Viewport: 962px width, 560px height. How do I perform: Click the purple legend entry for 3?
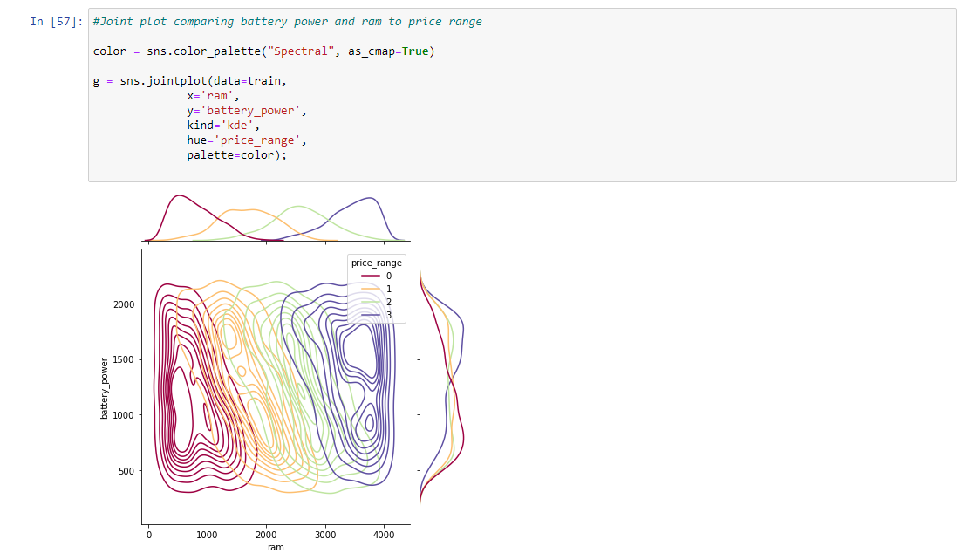tap(375, 315)
